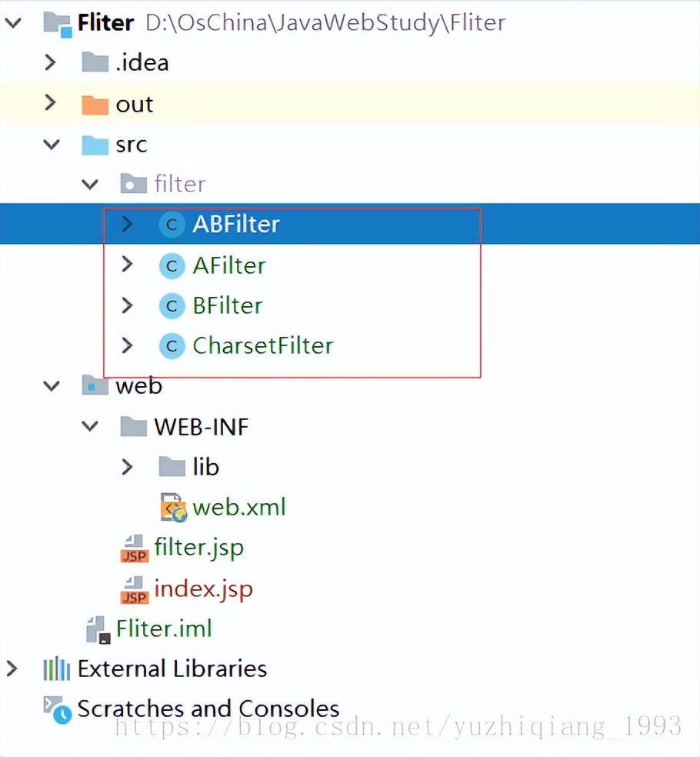This screenshot has height=757, width=700.
Task: Click the index.jsp JSP file icon
Action: [x=134, y=589]
